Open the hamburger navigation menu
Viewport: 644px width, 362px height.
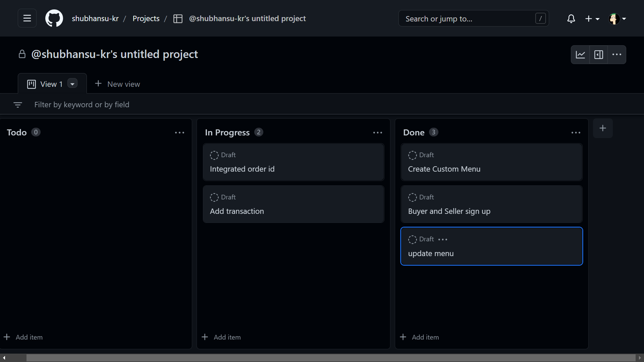point(27,18)
